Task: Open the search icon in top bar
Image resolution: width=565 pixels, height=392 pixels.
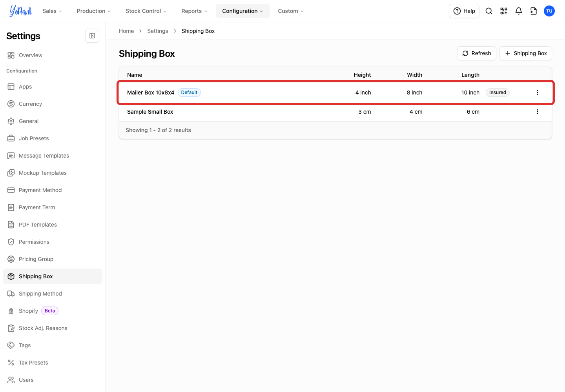Action: click(x=489, y=11)
